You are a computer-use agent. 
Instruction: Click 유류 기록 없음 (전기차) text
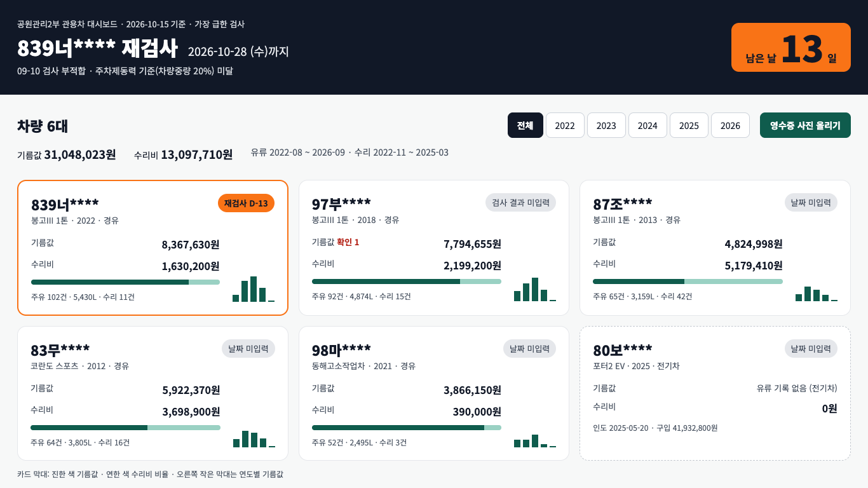[797, 388]
